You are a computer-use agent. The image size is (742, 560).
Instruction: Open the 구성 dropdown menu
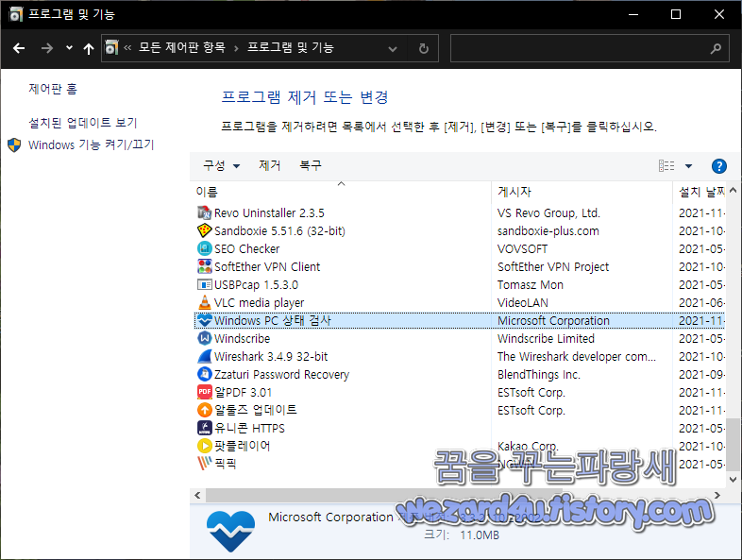click(221, 165)
